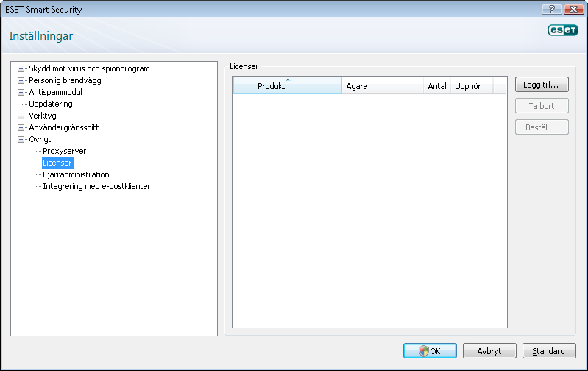Click the Beställ... button
The height and width of the screenshot is (371, 588).
[x=542, y=127]
